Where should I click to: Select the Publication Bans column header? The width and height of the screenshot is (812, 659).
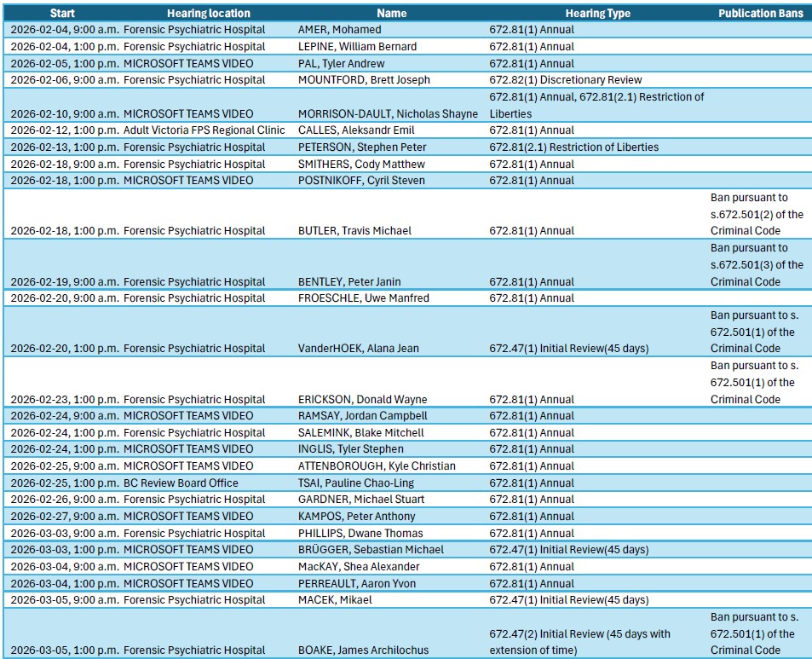(760, 13)
